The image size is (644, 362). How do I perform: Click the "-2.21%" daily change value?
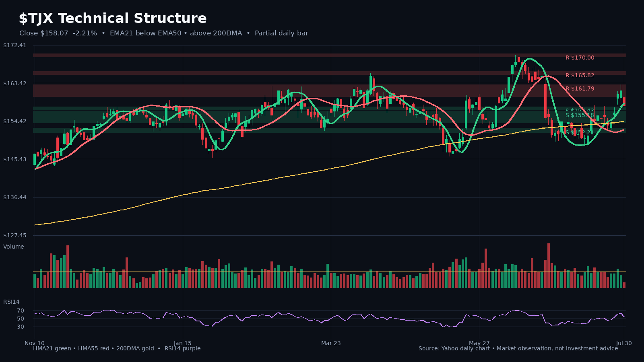tap(85, 33)
